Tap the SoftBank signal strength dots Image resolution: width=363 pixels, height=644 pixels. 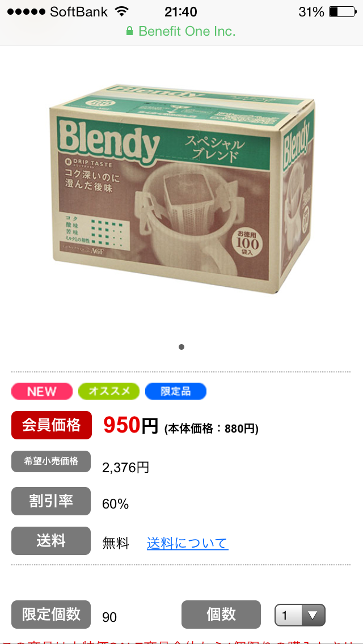click(26, 11)
